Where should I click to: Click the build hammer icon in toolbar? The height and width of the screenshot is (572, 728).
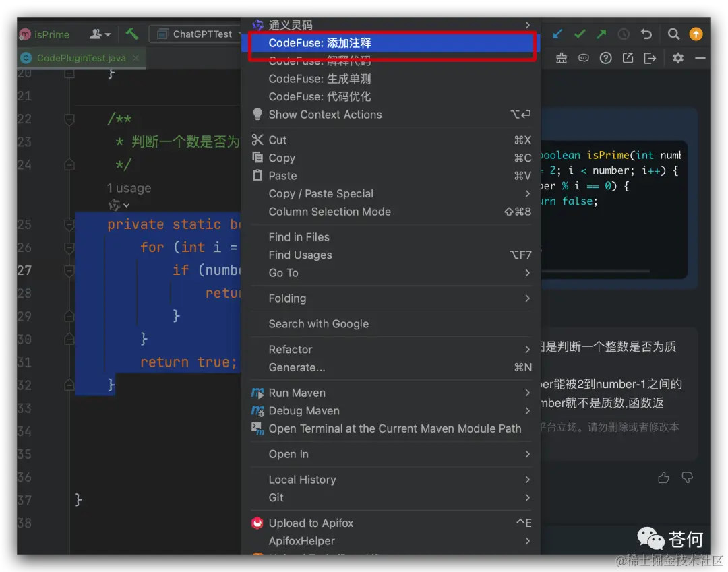coord(132,34)
